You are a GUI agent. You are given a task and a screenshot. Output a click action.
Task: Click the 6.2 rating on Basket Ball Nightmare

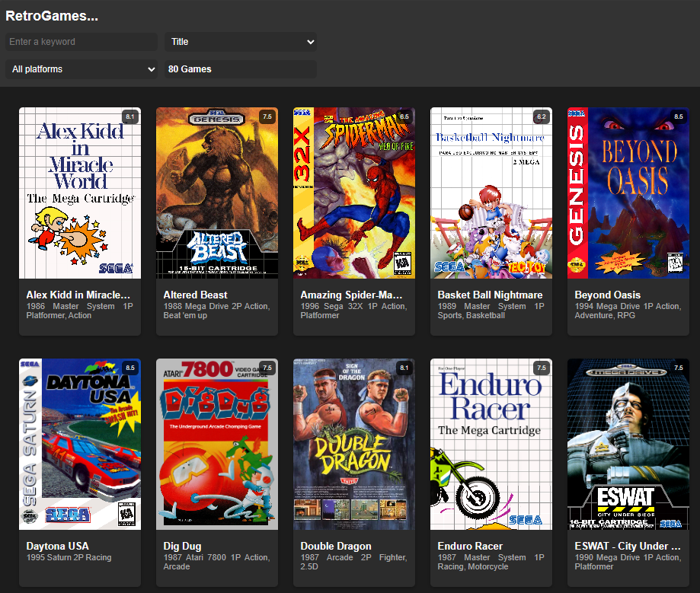click(x=541, y=116)
